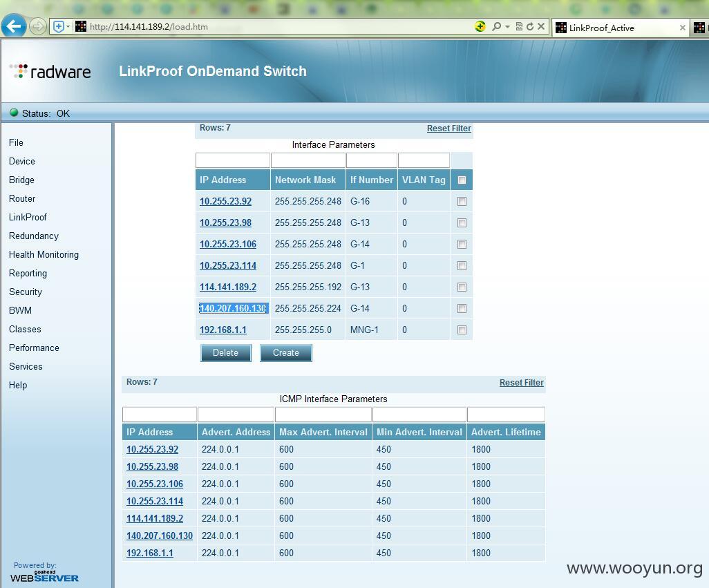The height and width of the screenshot is (588, 709).
Task: Check the box for row 192.168.1.1
Action: pyautogui.click(x=462, y=330)
